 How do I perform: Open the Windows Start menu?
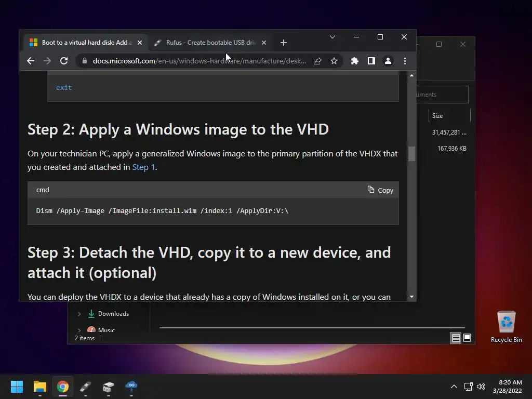(x=17, y=387)
